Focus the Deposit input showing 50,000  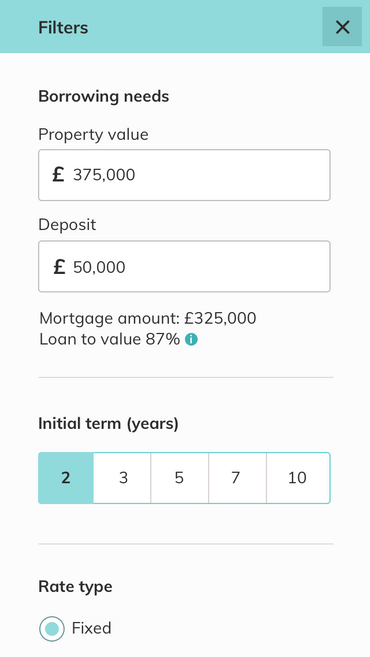pos(184,266)
